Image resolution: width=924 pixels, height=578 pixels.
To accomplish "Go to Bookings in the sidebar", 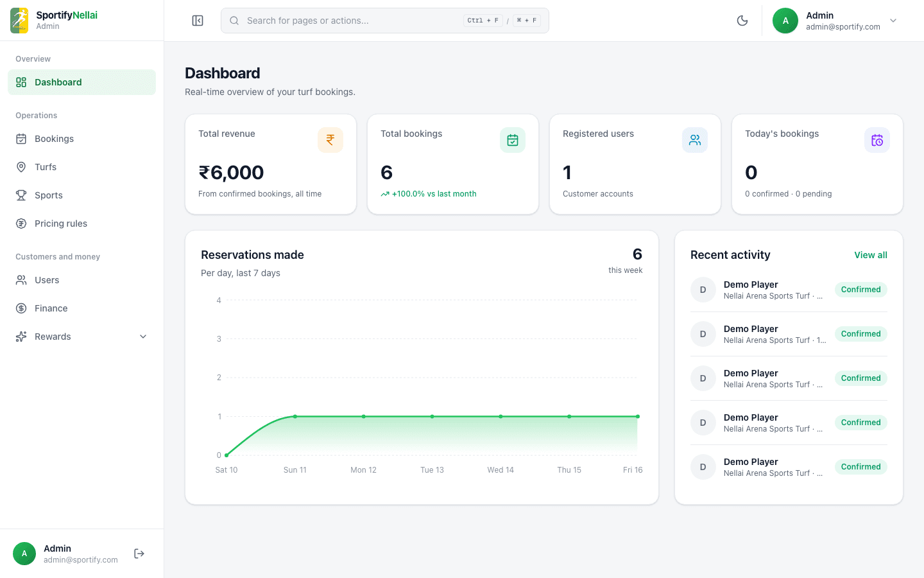I will (x=81, y=139).
